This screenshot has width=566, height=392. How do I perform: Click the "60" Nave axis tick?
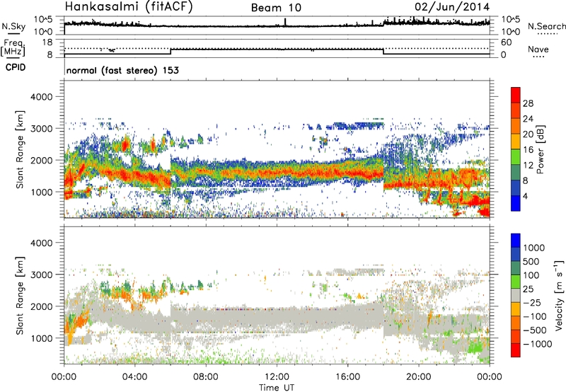click(x=507, y=42)
